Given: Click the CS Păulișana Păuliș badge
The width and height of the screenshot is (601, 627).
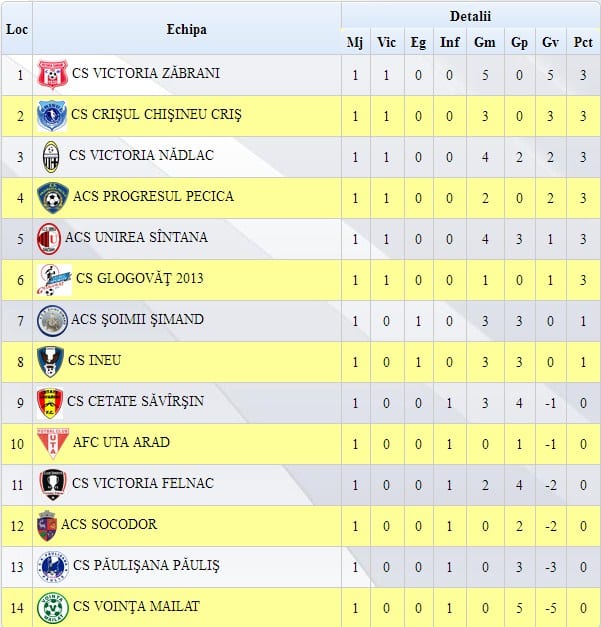Looking at the screenshot, I should (x=52, y=567).
